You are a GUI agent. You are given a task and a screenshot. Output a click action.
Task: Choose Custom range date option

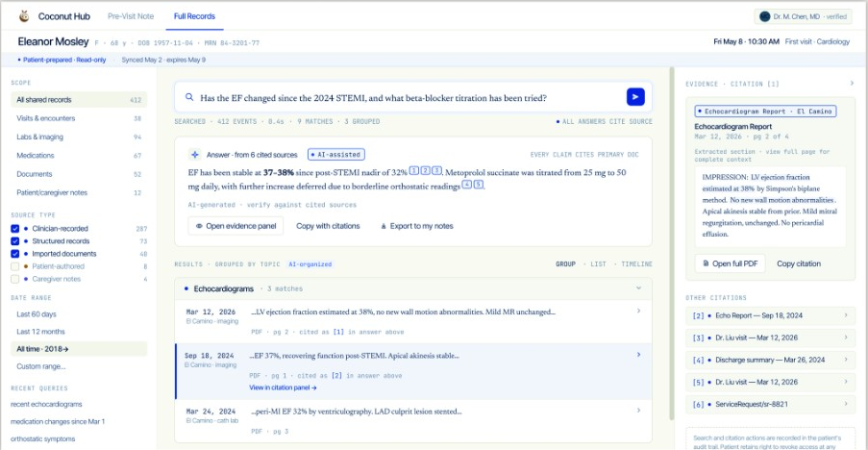pyautogui.click(x=41, y=366)
